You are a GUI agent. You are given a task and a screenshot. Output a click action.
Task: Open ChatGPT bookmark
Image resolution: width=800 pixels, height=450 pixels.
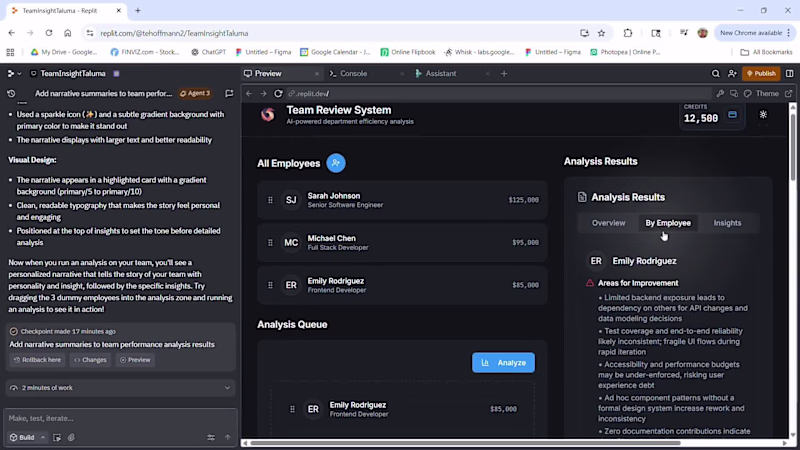click(209, 52)
